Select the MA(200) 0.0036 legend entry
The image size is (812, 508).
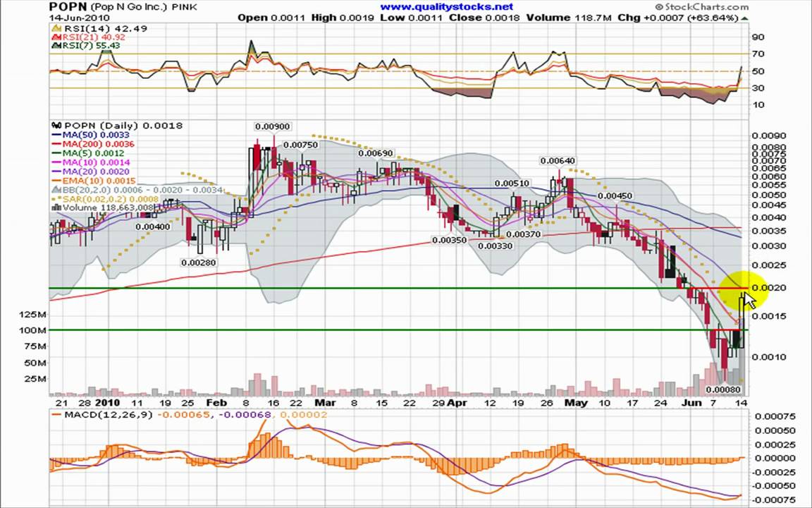tap(93, 144)
